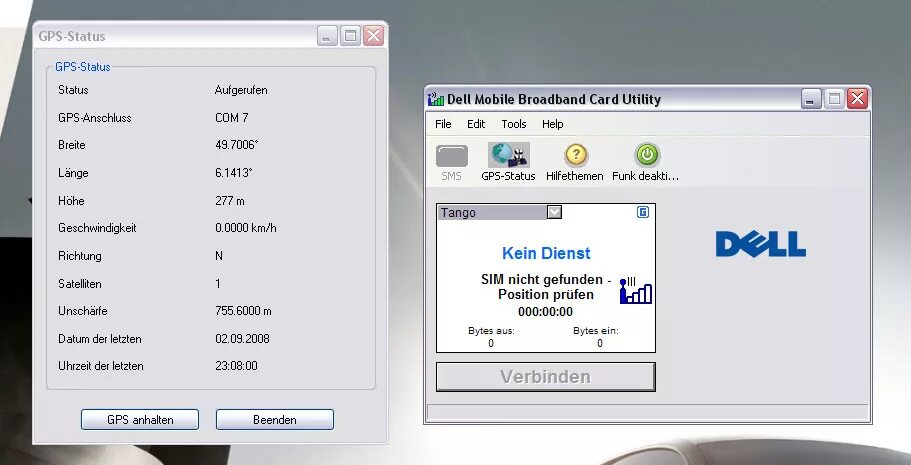
Task: Click the 000:00:00 connection timer
Action: pyautogui.click(x=546, y=312)
